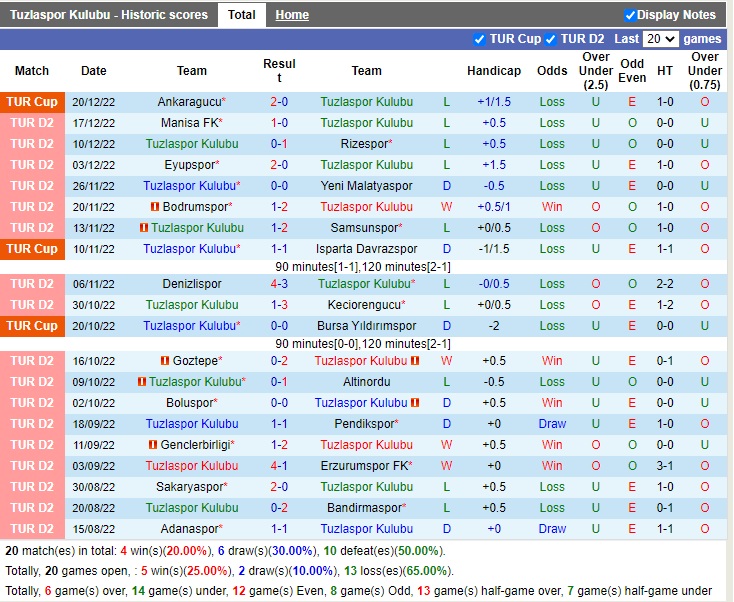Image resolution: width=734 pixels, height=602 pixels.
Task: Click Tuzlaspor's red card icon in Altinordu match
Action: 142,382
